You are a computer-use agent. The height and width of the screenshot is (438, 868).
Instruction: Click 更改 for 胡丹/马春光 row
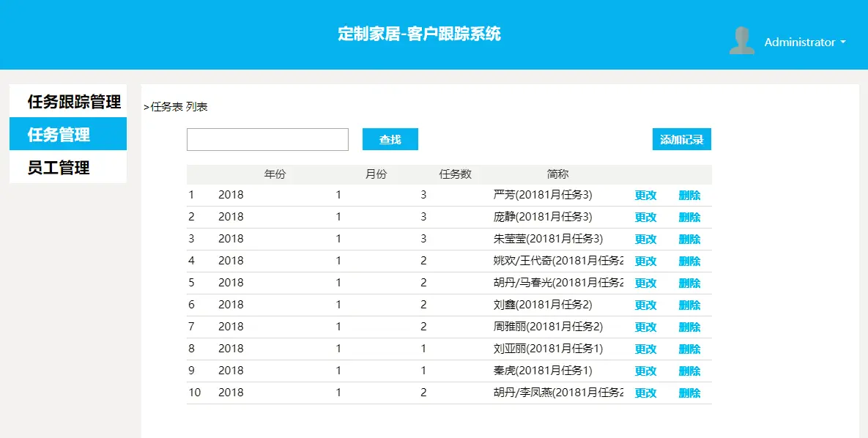click(645, 283)
